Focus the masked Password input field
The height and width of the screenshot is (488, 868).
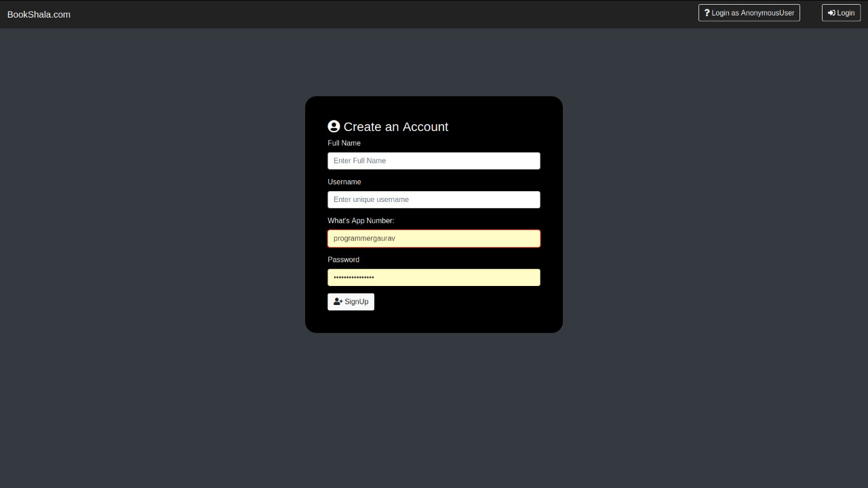tap(434, 277)
